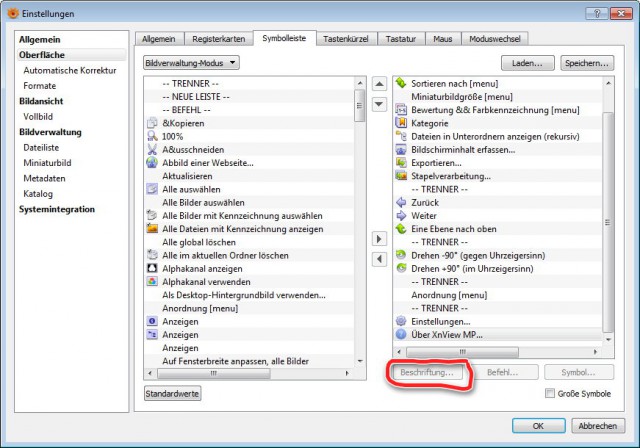Select the Kopieren copy icon entry
The image size is (640, 448).
152,123
